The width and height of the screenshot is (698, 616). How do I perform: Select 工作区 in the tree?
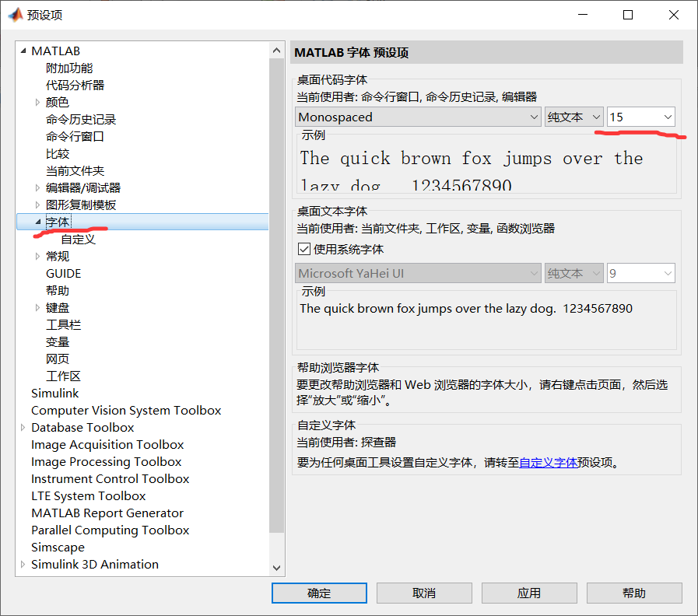coord(64,376)
